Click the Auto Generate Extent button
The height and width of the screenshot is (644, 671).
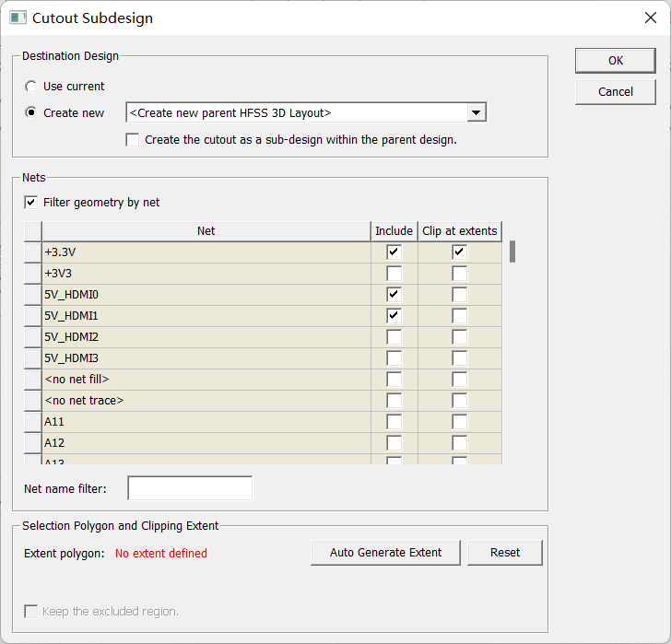[x=385, y=553]
